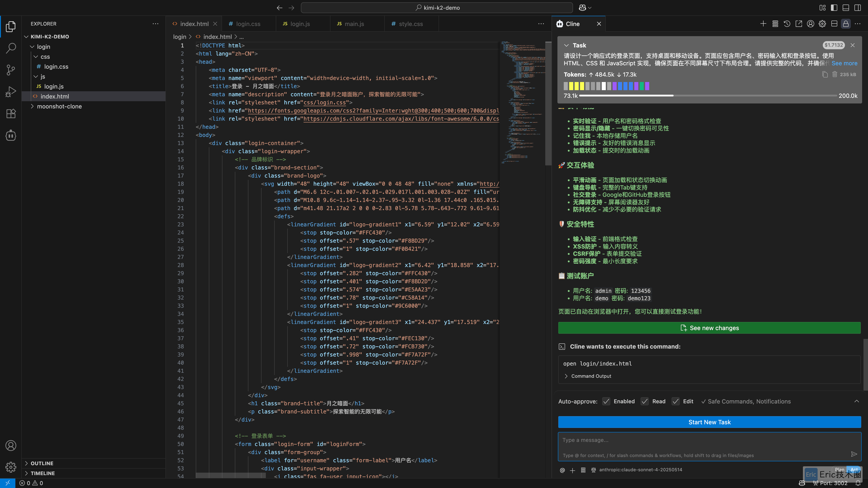Click in the Type a message input

coord(709,447)
